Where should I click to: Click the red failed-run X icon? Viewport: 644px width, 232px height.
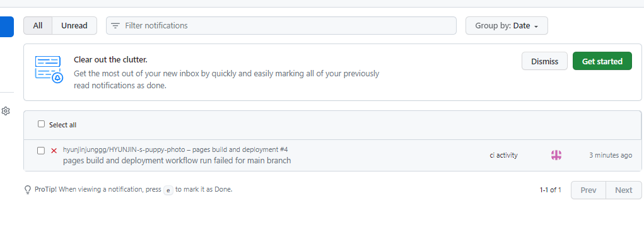tap(54, 151)
